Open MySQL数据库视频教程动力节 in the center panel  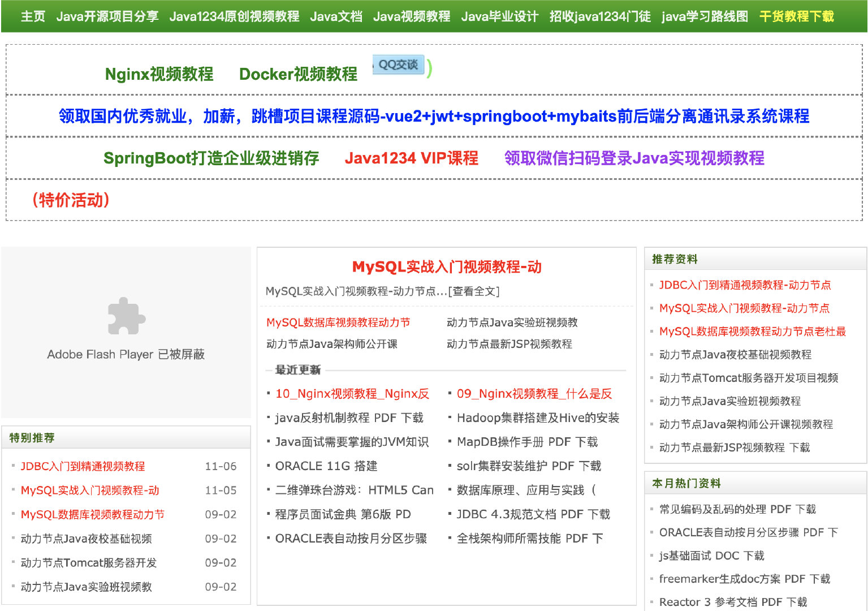tap(338, 322)
